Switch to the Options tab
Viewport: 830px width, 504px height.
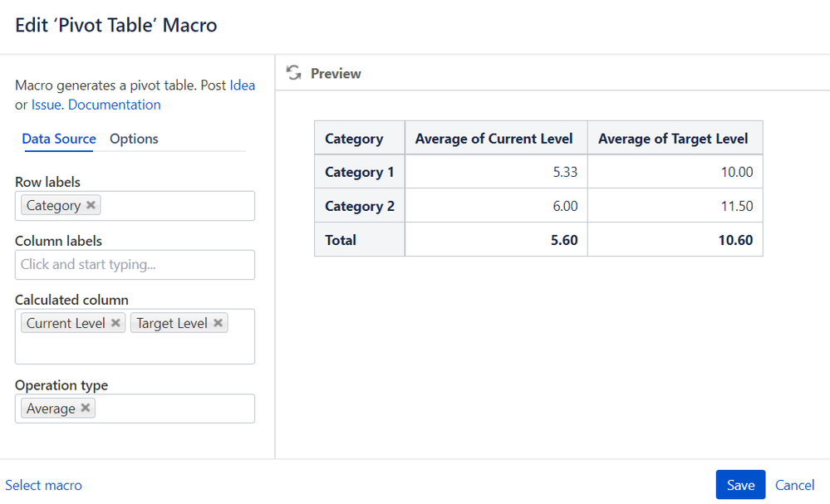pyautogui.click(x=134, y=139)
